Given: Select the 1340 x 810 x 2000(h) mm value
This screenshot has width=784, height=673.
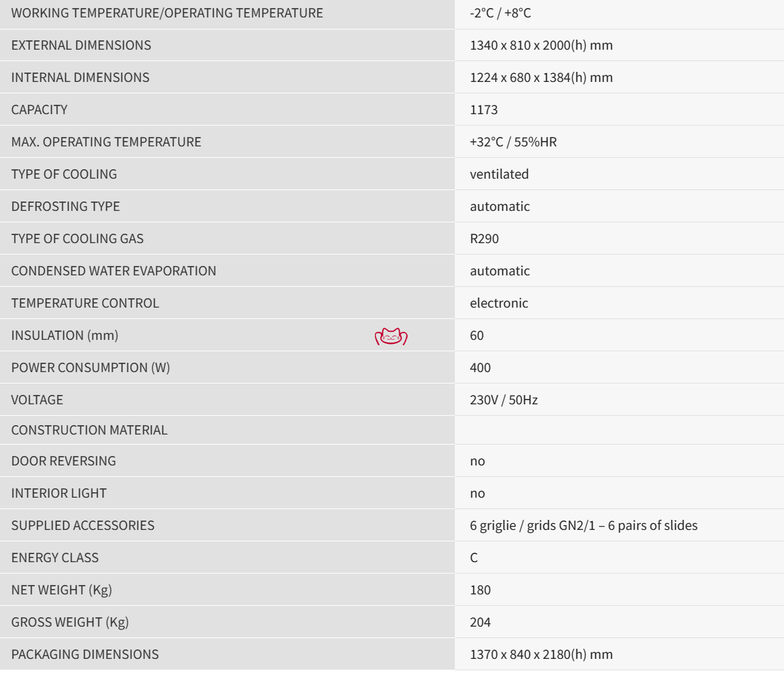Looking at the screenshot, I should [541, 46].
